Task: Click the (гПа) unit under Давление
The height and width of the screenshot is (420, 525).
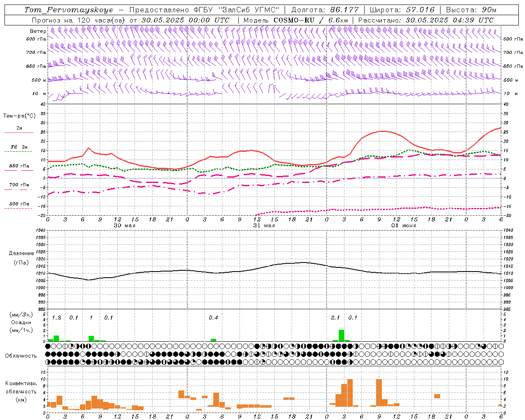Action: [21, 263]
